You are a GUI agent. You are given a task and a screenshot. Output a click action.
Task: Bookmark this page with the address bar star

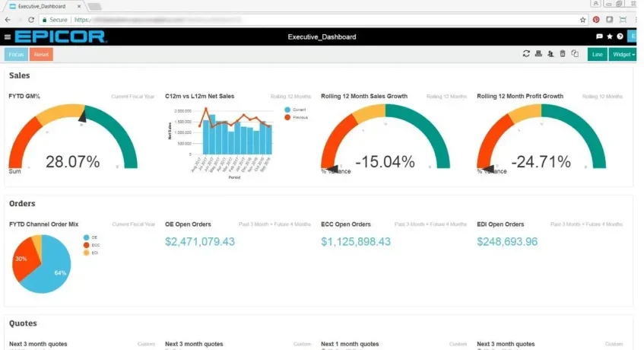pos(583,20)
